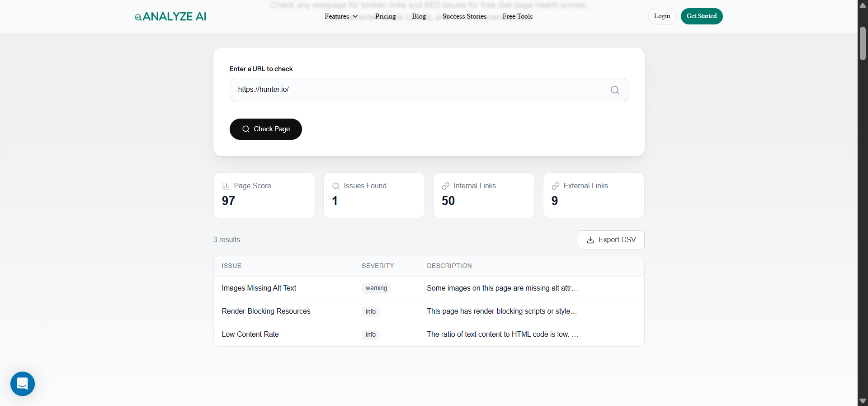
Task: Click the Page Score value 97
Action: 228,201
